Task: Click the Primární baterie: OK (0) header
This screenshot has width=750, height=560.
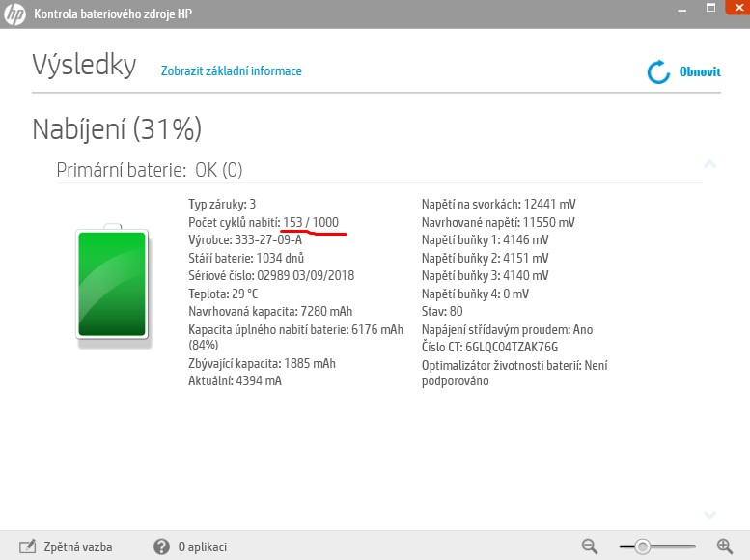Action: pyautogui.click(x=150, y=170)
